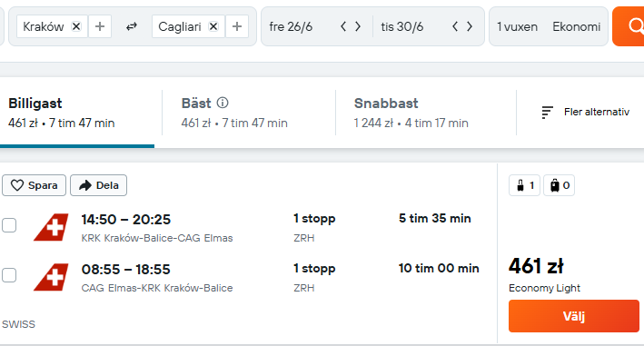Choose the 461 zł fare with Välj
This screenshot has height=346, width=644.
[574, 316]
